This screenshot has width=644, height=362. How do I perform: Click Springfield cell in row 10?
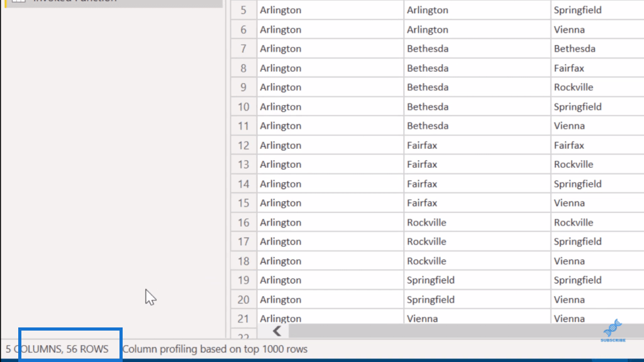597,107
